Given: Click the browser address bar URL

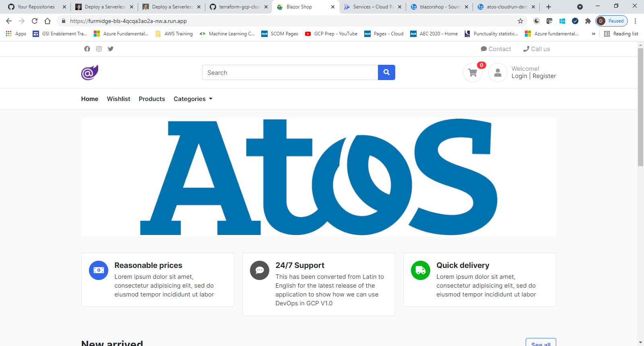Looking at the screenshot, I should point(128,21).
